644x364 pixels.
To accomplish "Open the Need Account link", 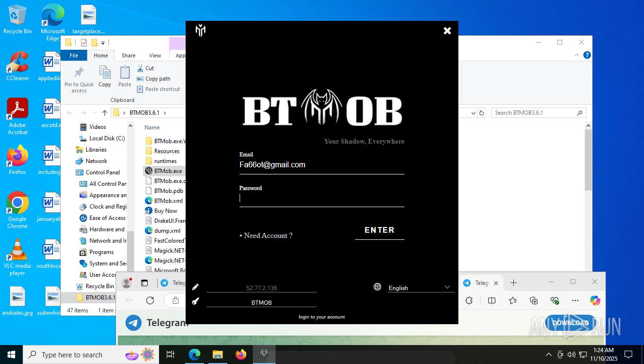I will point(266,236).
